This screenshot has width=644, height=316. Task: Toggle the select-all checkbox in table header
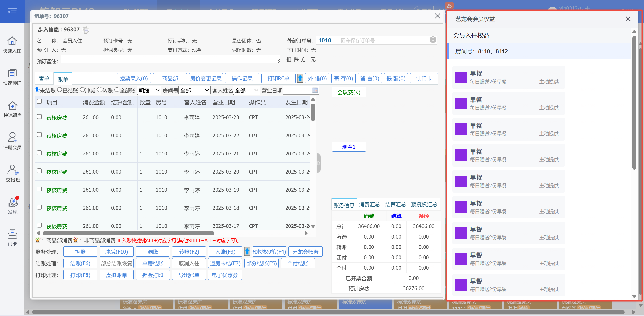39,101
